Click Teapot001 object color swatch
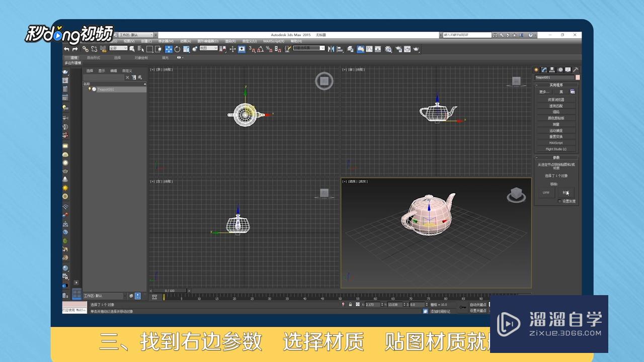 pyautogui.click(x=578, y=77)
